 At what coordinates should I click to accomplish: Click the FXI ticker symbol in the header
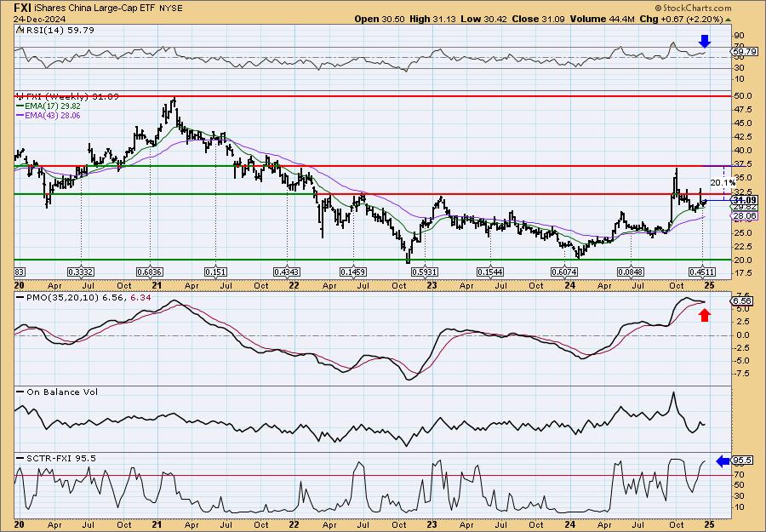click(23, 9)
